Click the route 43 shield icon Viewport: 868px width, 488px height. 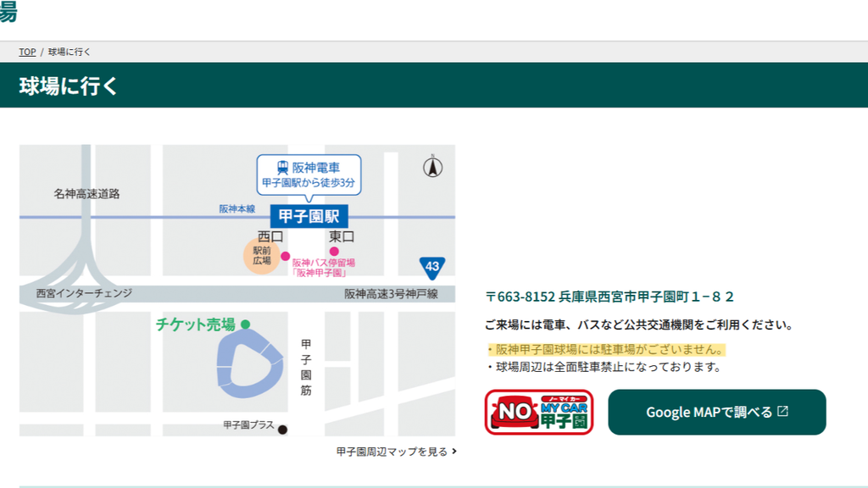pyautogui.click(x=431, y=268)
